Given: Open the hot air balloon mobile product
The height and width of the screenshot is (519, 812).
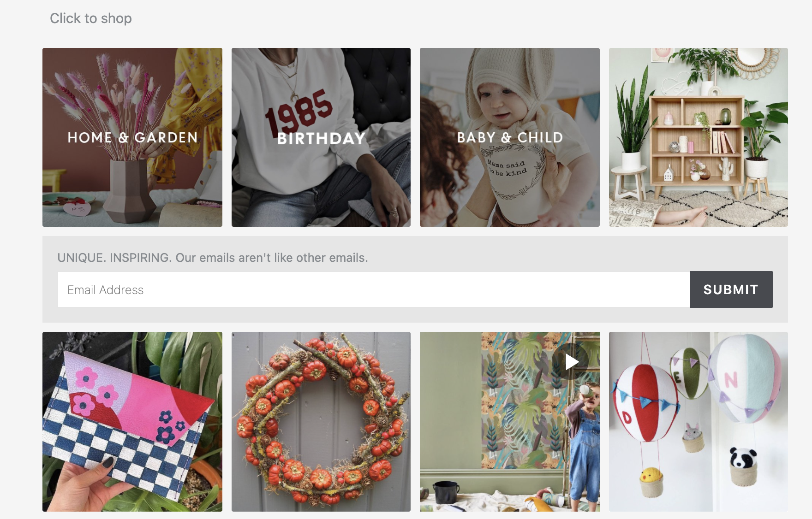Looking at the screenshot, I should 699,422.
